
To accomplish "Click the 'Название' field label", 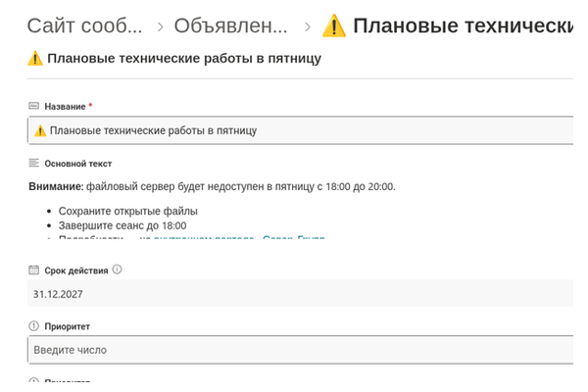I will (x=65, y=107).
